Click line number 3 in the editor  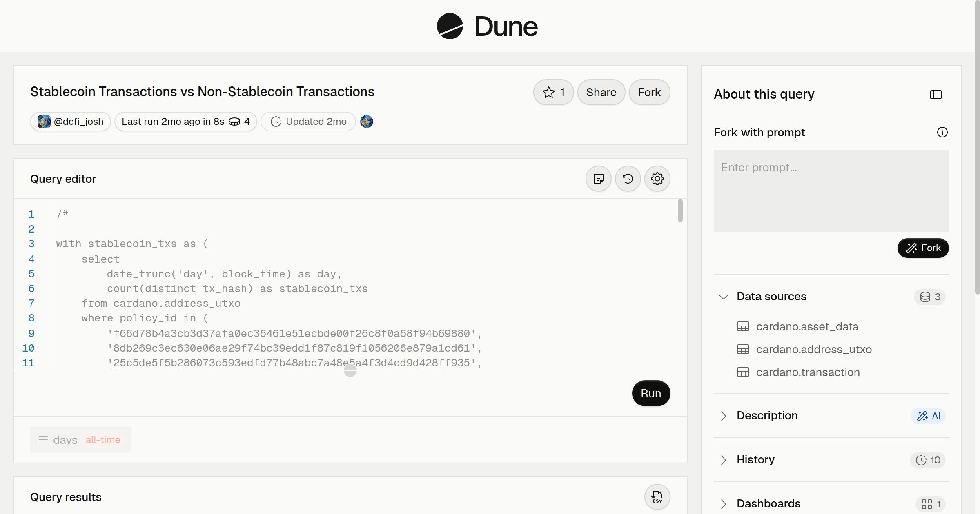click(x=31, y=244)
